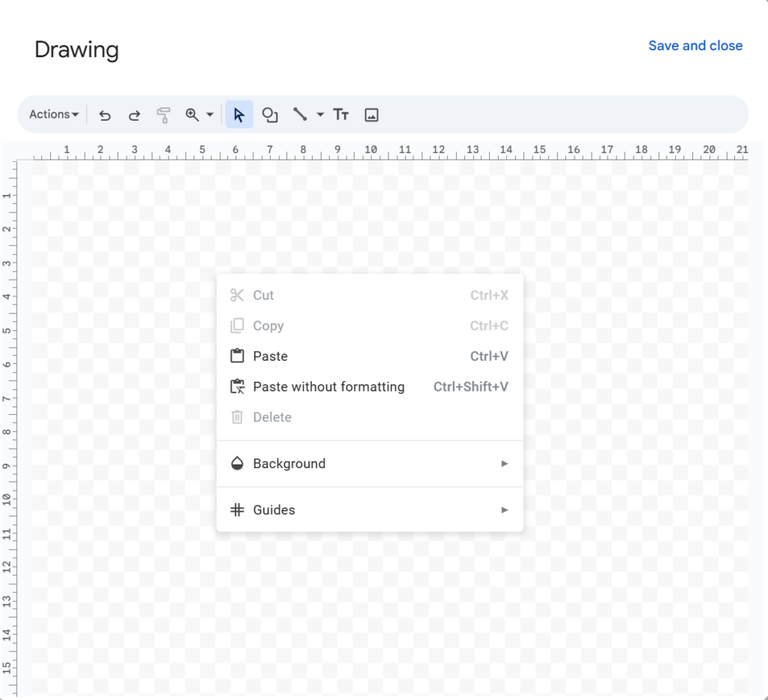Screen dimensions: 768x700
Task: Click the clipboard icon beside Paste
Action: (237, 356)
